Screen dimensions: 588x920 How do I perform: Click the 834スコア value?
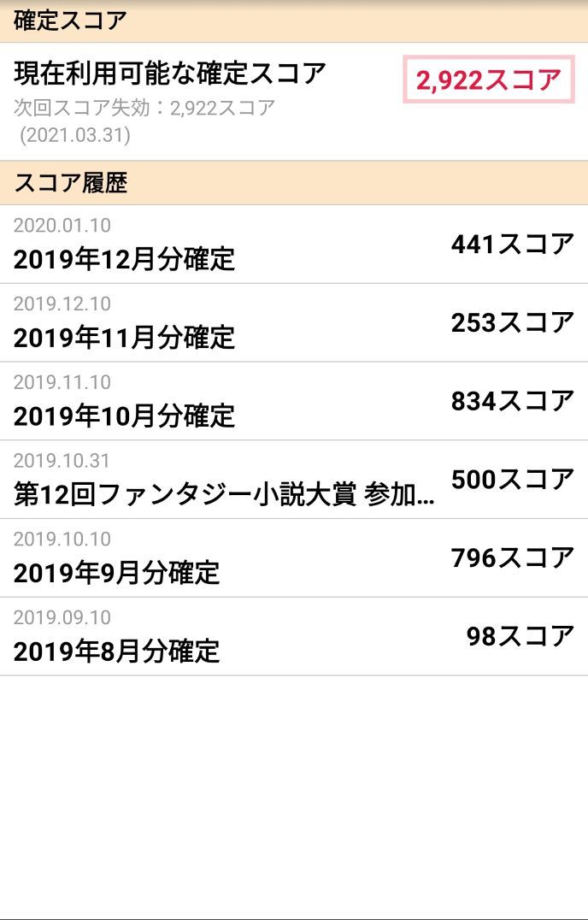(512, 401)
